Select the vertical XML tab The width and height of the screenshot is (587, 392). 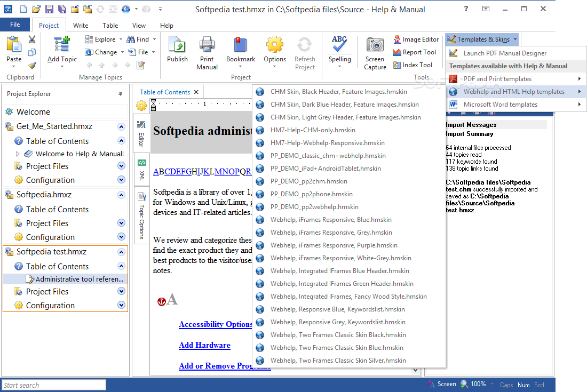click(141, 170)
